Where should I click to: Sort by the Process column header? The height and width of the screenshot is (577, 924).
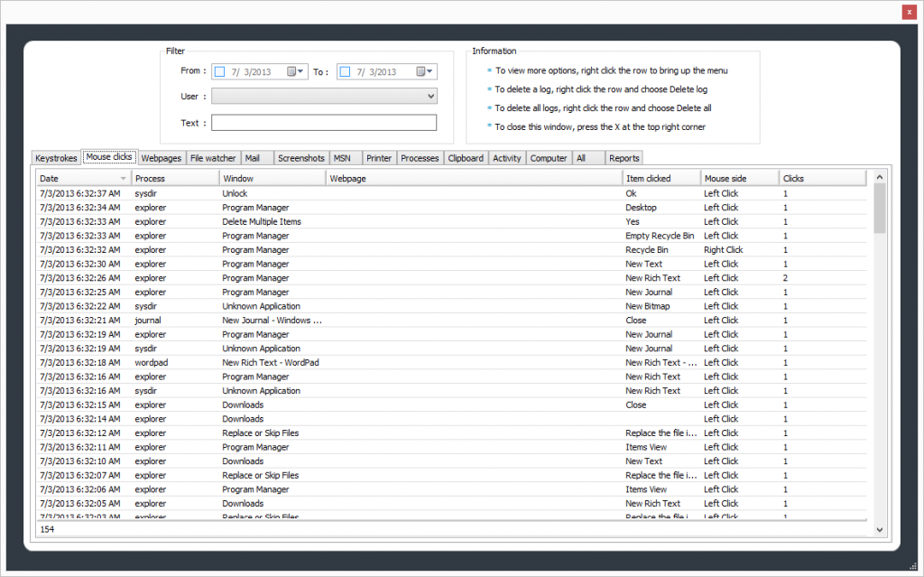pos(174,179)
